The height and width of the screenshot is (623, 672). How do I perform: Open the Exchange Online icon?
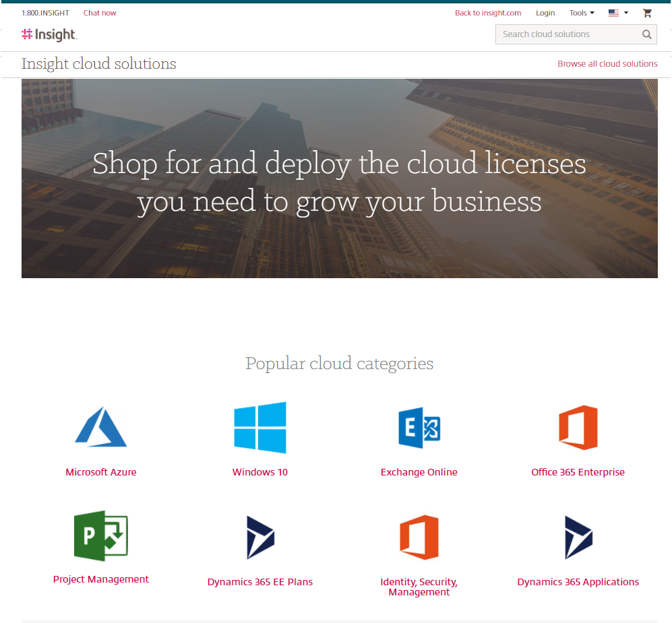tap(419, 428)
